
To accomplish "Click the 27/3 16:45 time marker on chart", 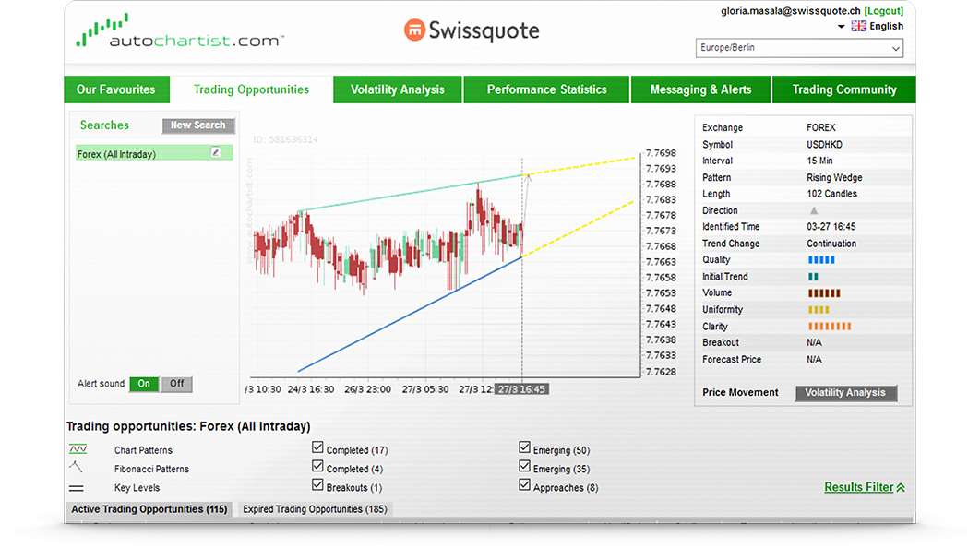I will click(522, 389).
